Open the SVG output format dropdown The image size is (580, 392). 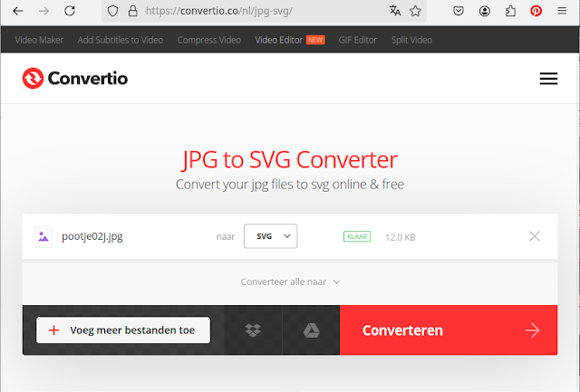click(x=270, y=236)
